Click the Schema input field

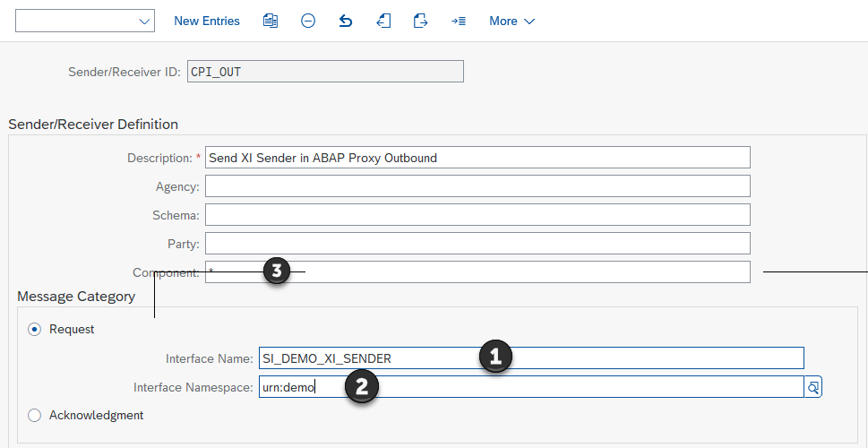(x=477, y=215)
